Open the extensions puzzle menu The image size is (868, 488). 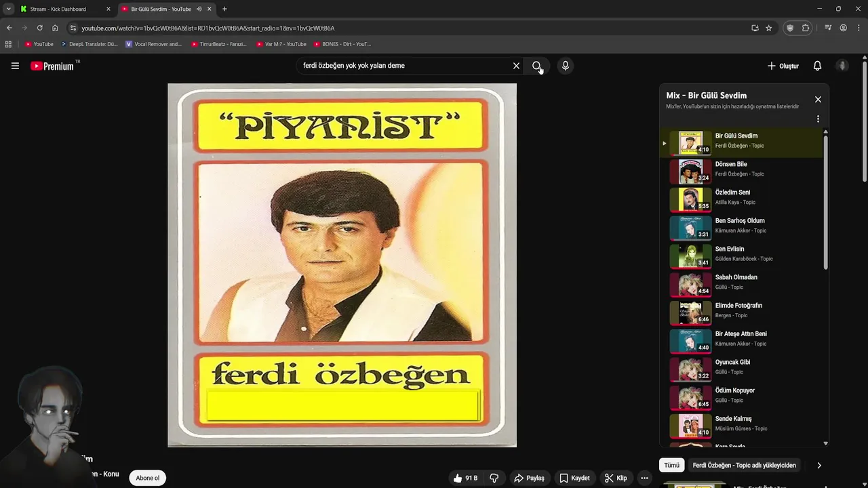tap(806, 28)
